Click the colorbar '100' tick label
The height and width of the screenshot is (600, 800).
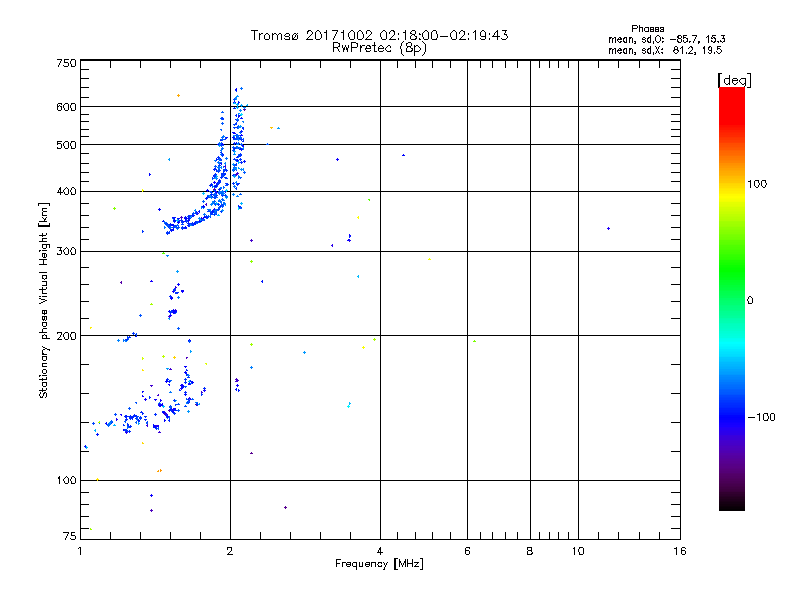coord(757,184)
